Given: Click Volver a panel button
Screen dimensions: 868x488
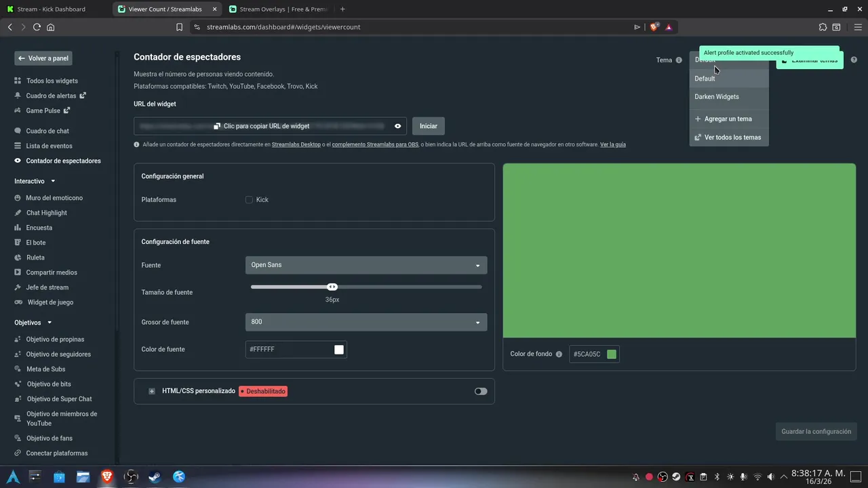Looking at the screenshot, I should coord(43,58).
